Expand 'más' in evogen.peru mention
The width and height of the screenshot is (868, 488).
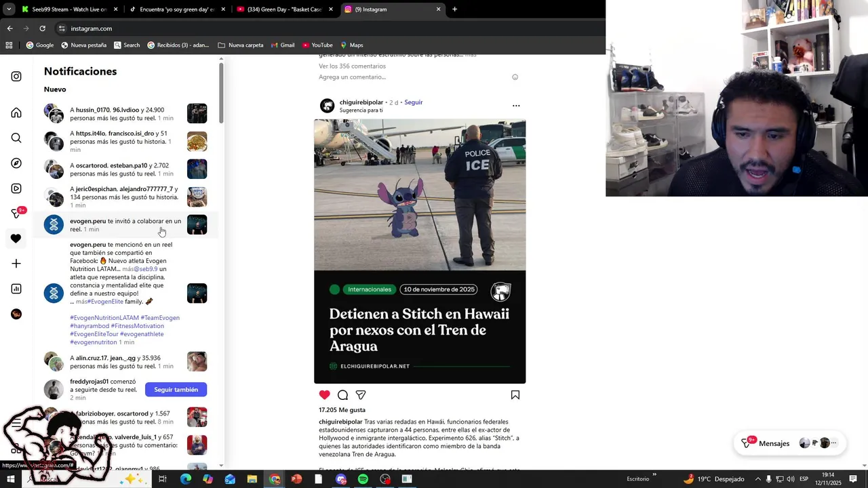point(128,269)
